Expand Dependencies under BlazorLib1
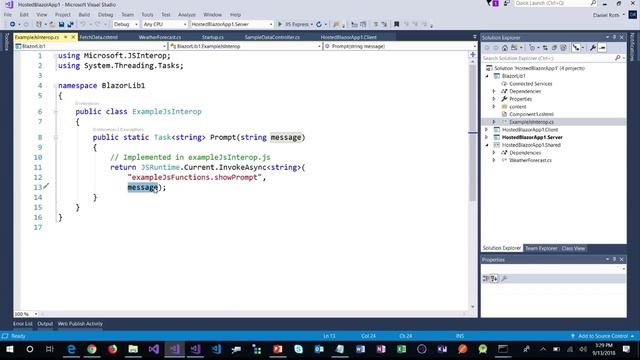 (494, 91)
